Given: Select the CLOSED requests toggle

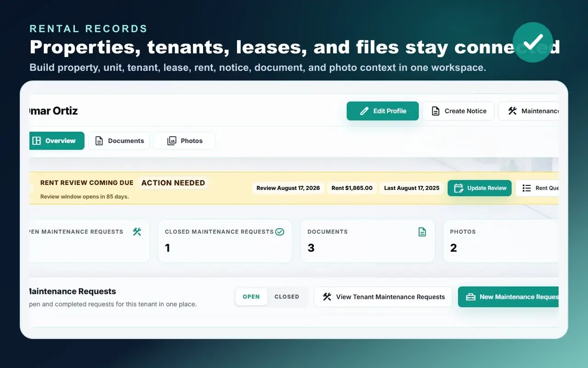Looking at the screenshot, I should coord(287,297).
